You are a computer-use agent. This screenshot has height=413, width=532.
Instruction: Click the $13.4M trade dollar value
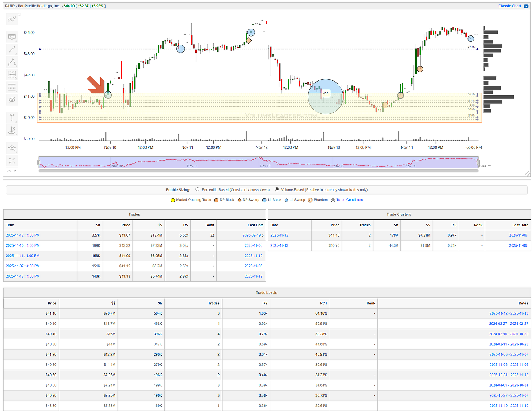156,235
